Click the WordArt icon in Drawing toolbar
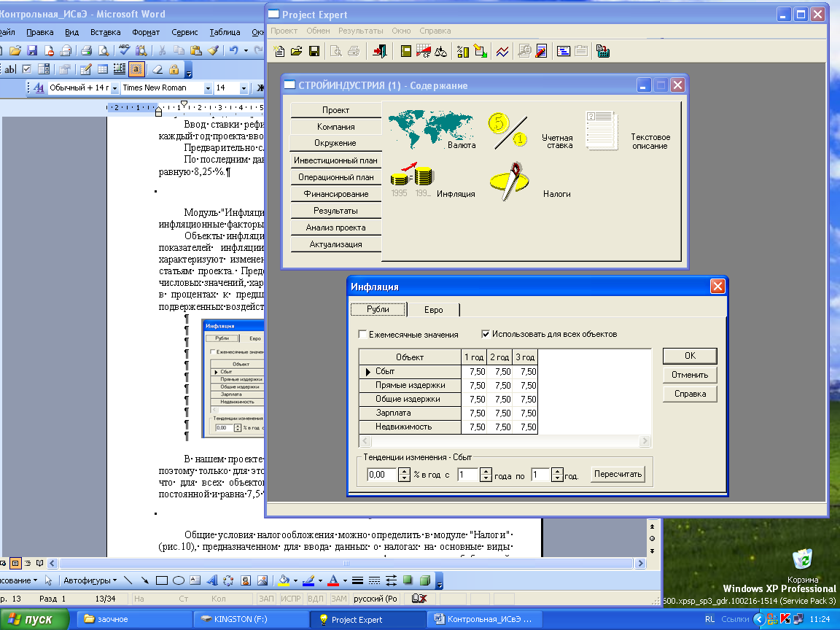 212,580
